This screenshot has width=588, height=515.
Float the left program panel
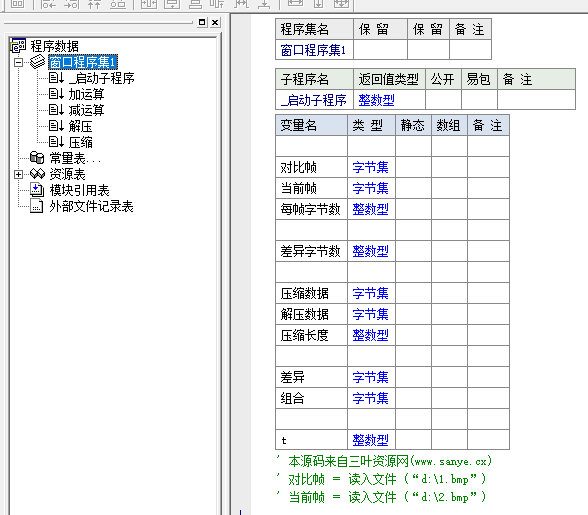(202, 23)
